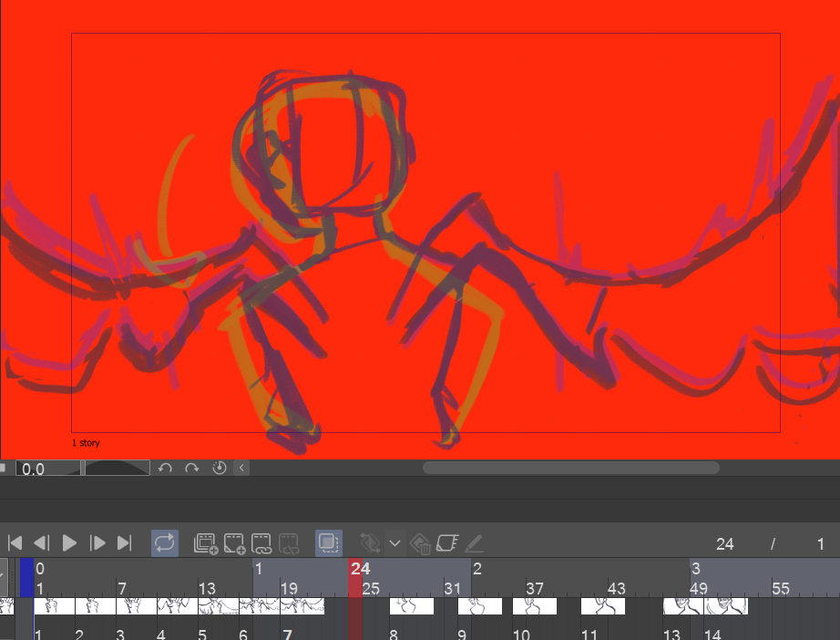Select the thumbnail of cel 9
This screenshot has height=640, width=840.
[480, 606]
